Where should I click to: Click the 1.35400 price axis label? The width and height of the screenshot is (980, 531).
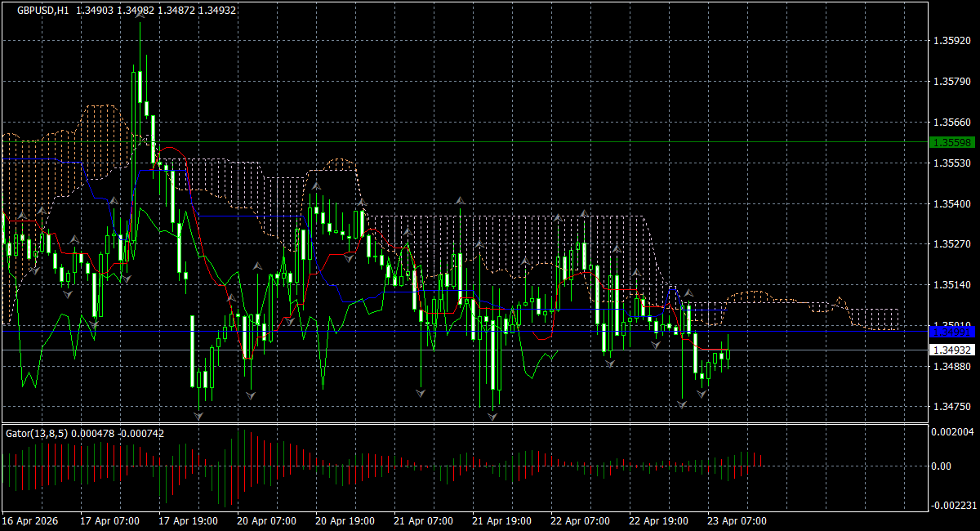[951, 203]
